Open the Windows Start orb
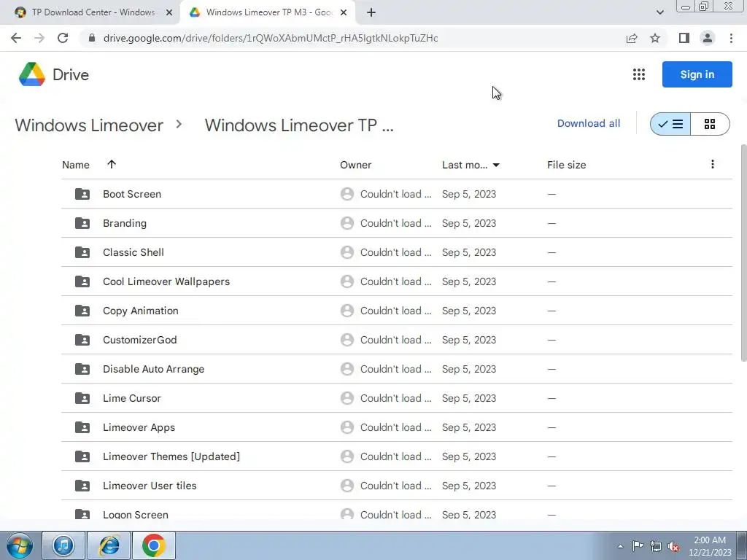The height and width of the screenshot is (560, 747). [x=20, y=545]
